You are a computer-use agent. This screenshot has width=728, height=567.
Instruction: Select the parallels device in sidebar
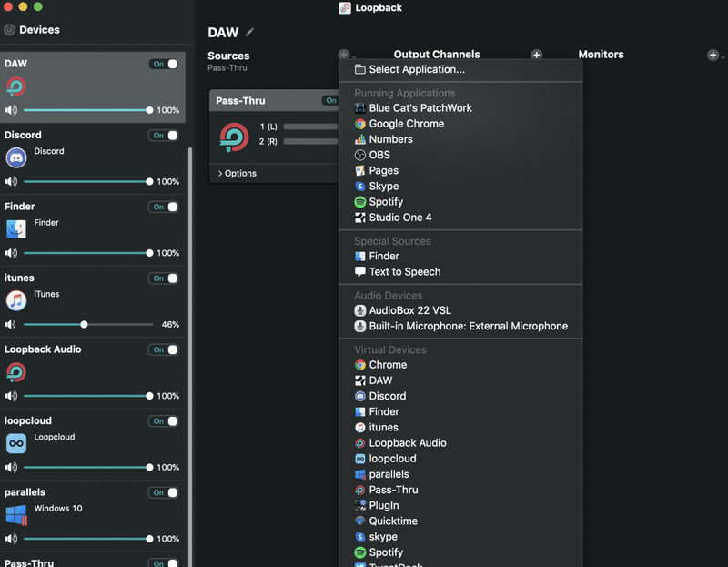[93, 516]
